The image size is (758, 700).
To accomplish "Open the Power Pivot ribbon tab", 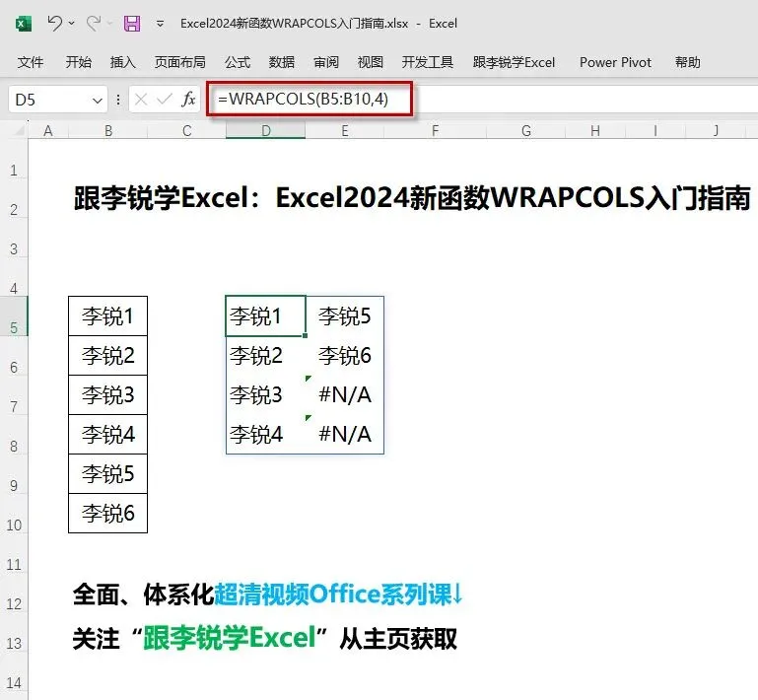I will tap(615, 62).
